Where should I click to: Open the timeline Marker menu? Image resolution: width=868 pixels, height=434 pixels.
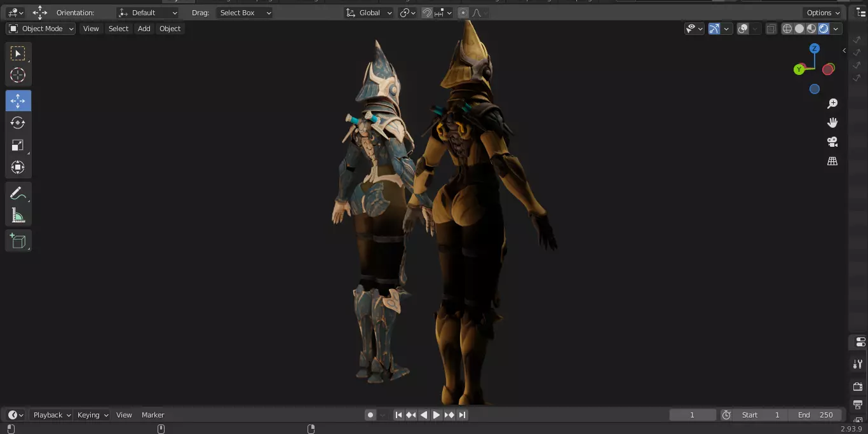click(153, 415)
